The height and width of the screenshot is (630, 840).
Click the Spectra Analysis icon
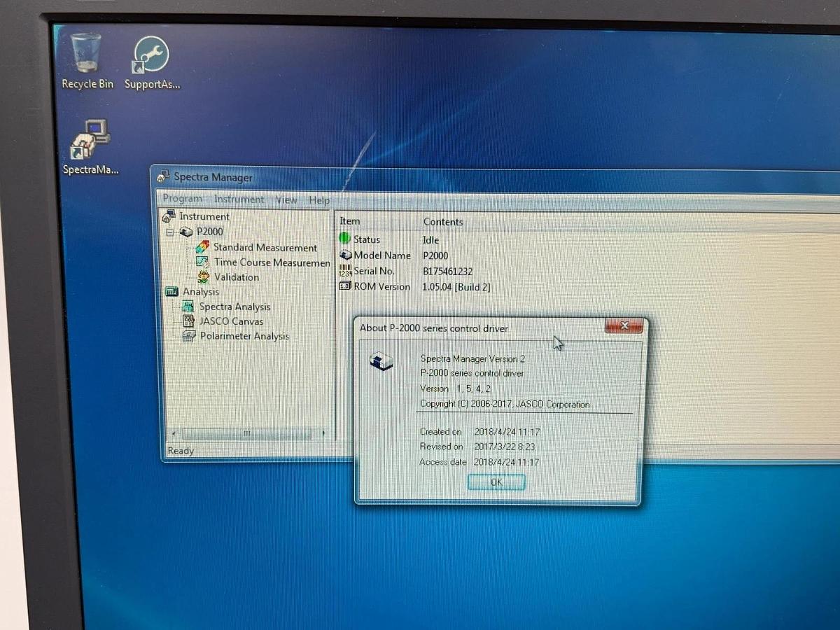click(x=188, y=307)
